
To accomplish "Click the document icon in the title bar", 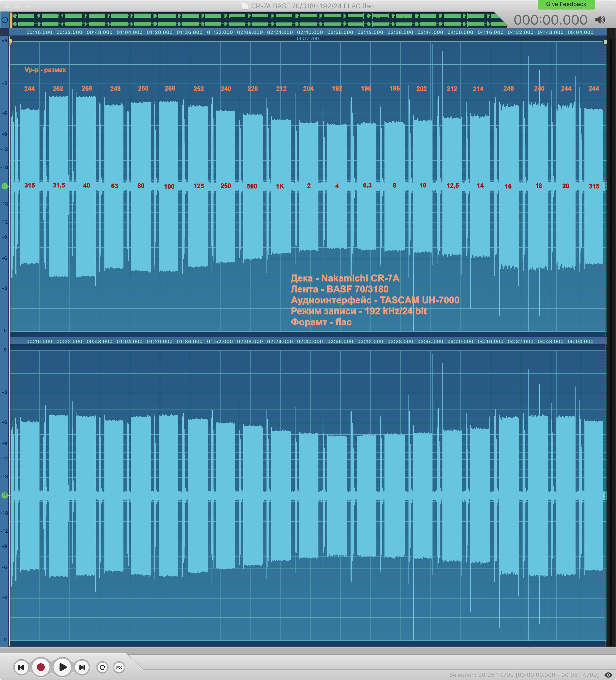I will pos(245,6).
